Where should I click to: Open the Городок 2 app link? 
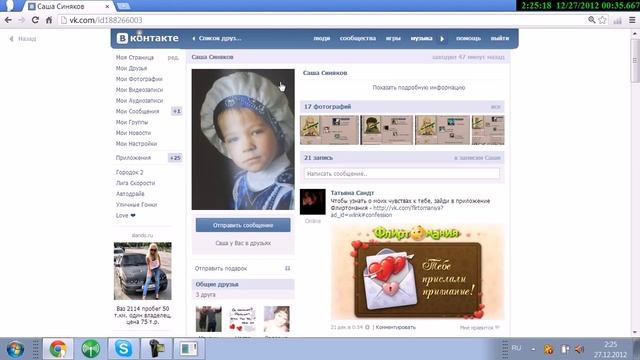(x=129, y=172)
